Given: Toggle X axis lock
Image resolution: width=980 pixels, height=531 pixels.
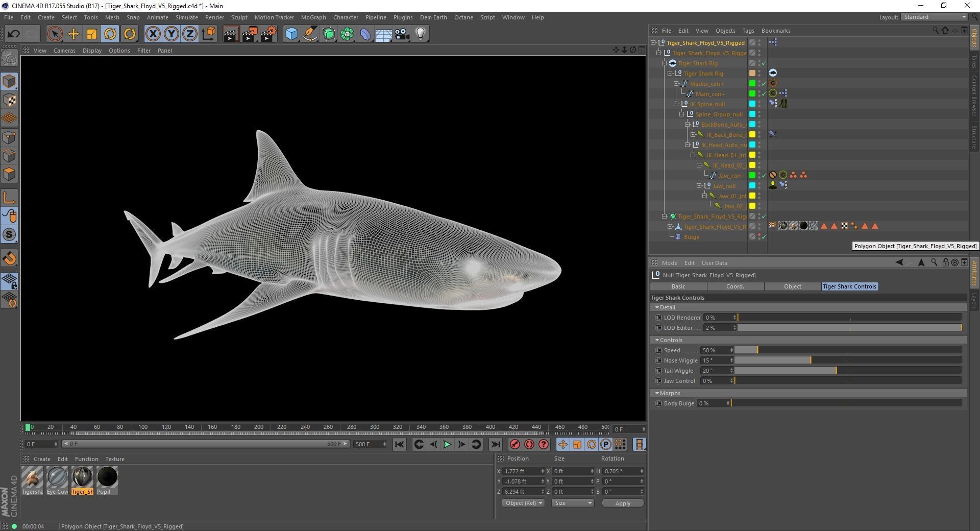Looking at the screenshot, I should pos(153,34).
